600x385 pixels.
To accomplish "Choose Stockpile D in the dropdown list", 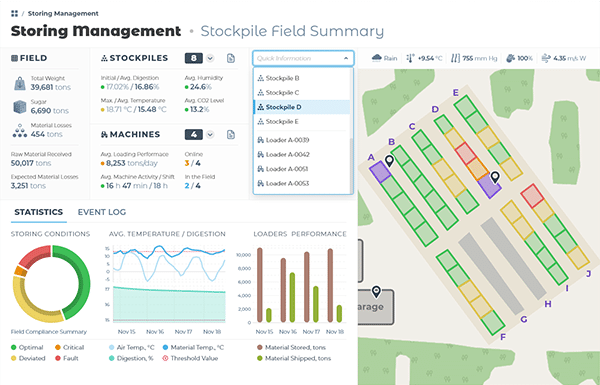I will tap(302, 107).
